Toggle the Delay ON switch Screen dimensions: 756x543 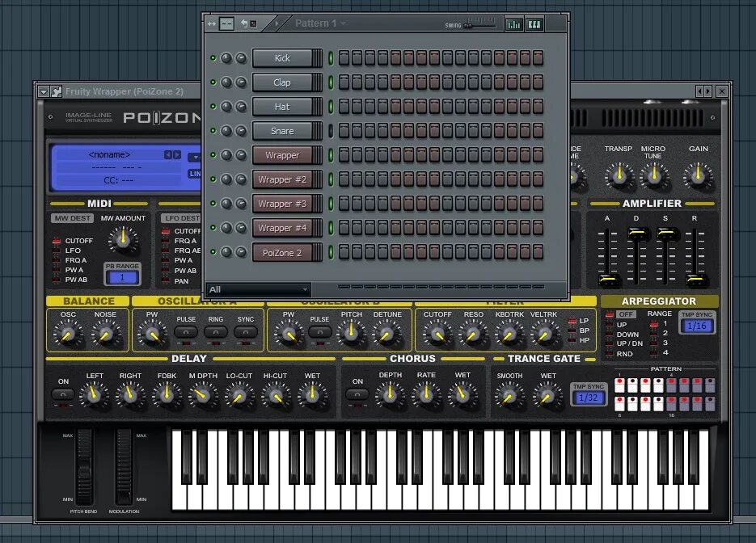pos(63,394)
